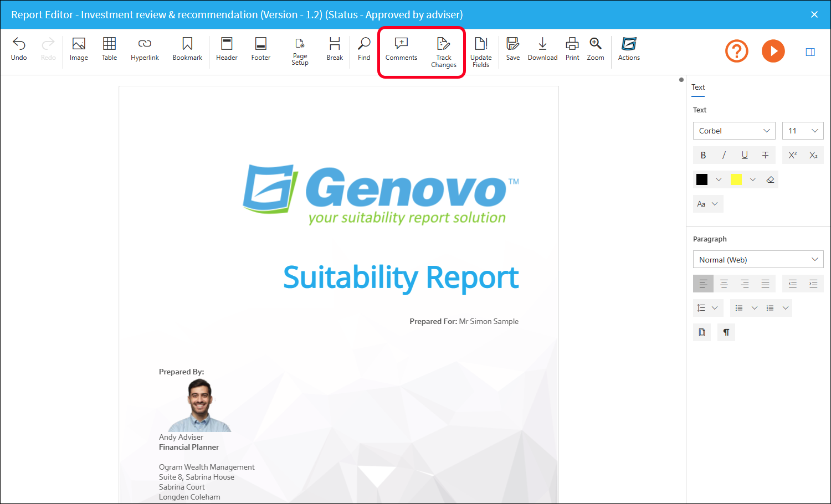Open the Header tool
The image size is (831, 504).
click(x=227, y=49)
